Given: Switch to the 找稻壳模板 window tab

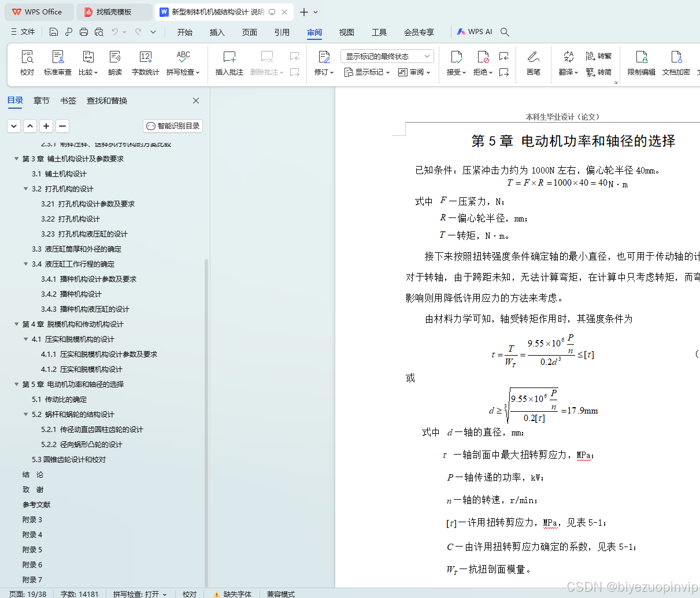Looking at the screenshot, I should [114, 12].
